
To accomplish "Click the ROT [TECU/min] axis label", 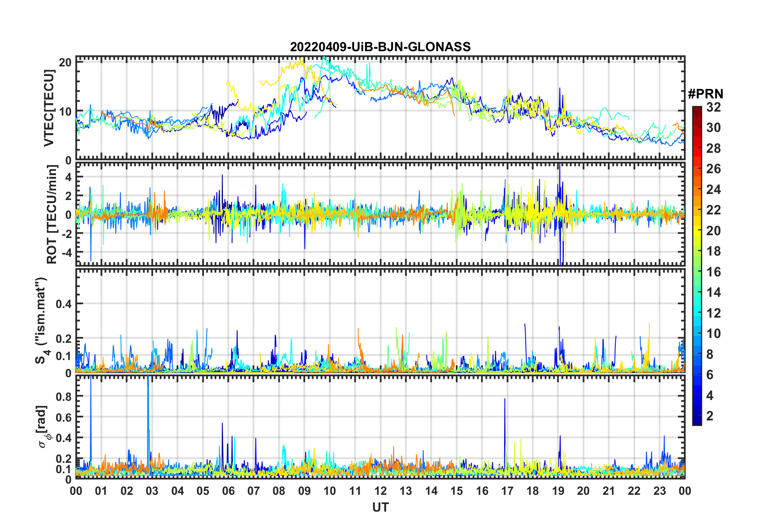I will (52, 214).
